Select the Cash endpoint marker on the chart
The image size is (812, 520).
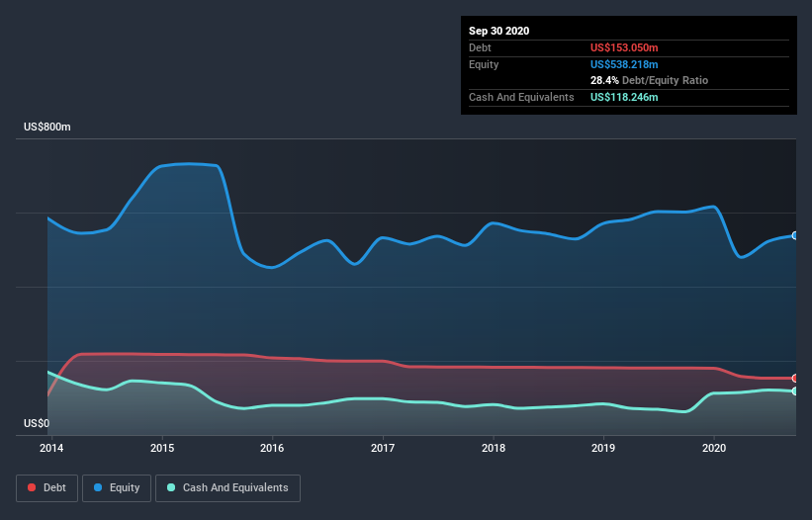click(795, 391)
